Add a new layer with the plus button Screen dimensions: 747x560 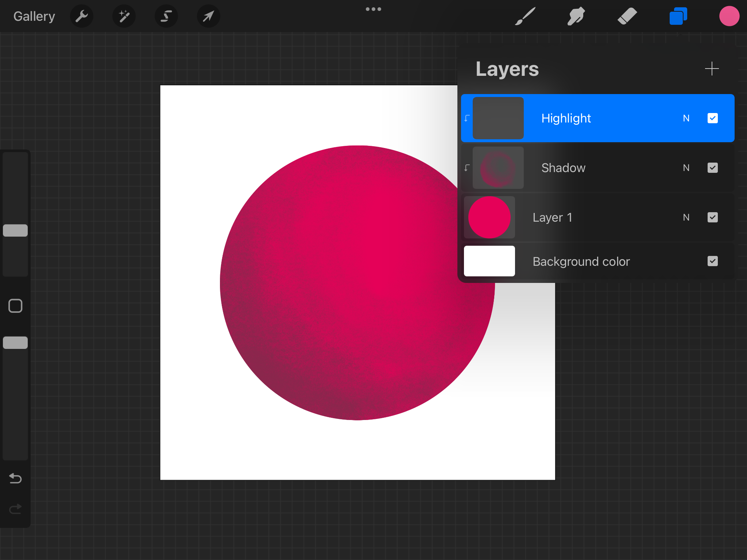(712, 69)
